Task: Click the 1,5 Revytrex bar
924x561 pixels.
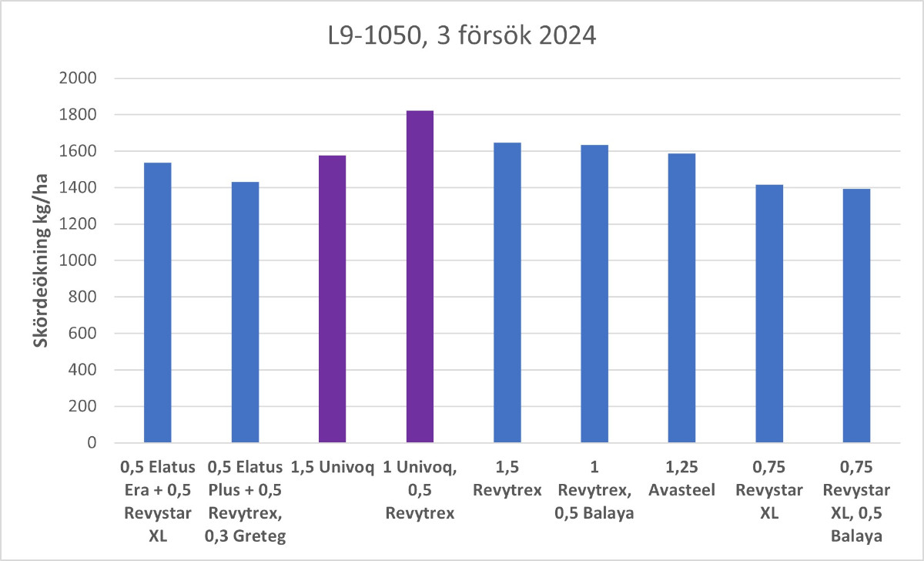Action: pyautogui.click(x=507, y=293)
